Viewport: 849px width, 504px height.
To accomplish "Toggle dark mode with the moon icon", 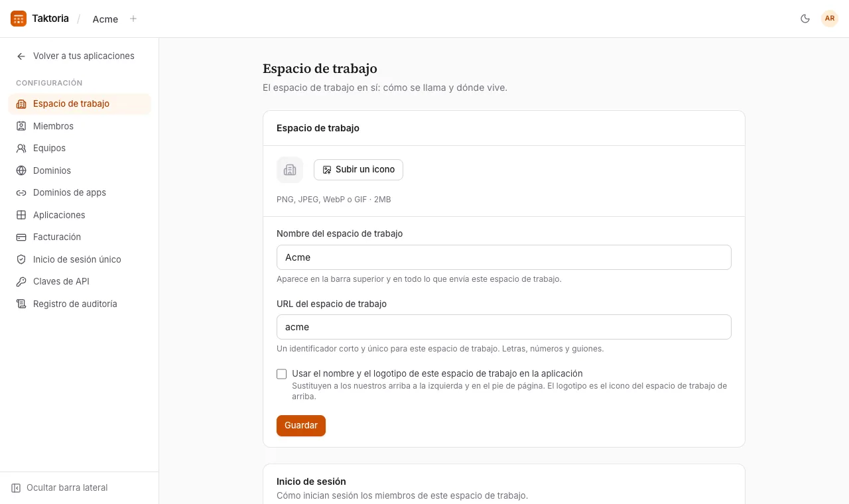I will tap(805, 19).
